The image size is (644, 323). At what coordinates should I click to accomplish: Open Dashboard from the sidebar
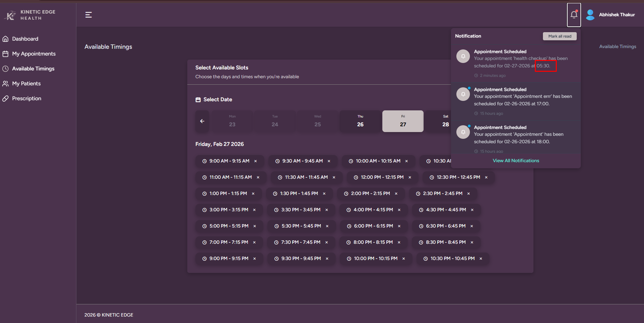[25, 39]
